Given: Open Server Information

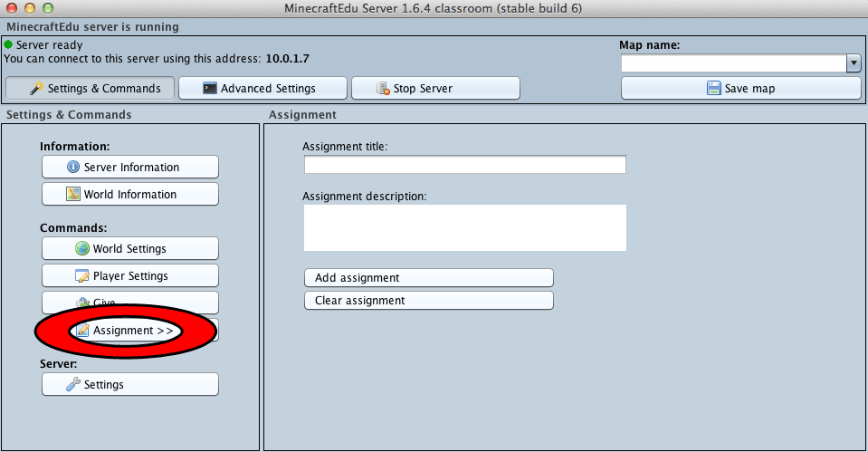Looking at the screenshot, I should 130,167.
